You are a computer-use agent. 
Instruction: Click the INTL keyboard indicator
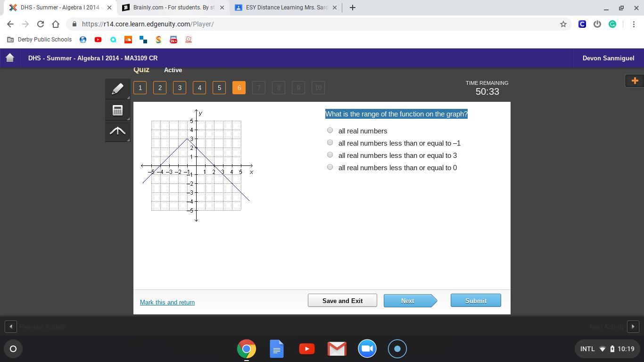tap(587, 349)
